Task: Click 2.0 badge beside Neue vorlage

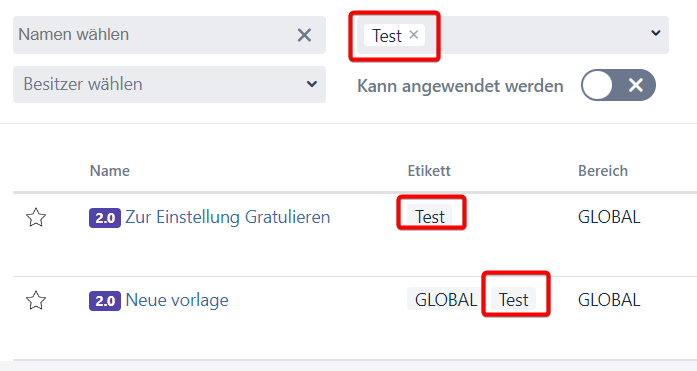Action: [105, 300]
